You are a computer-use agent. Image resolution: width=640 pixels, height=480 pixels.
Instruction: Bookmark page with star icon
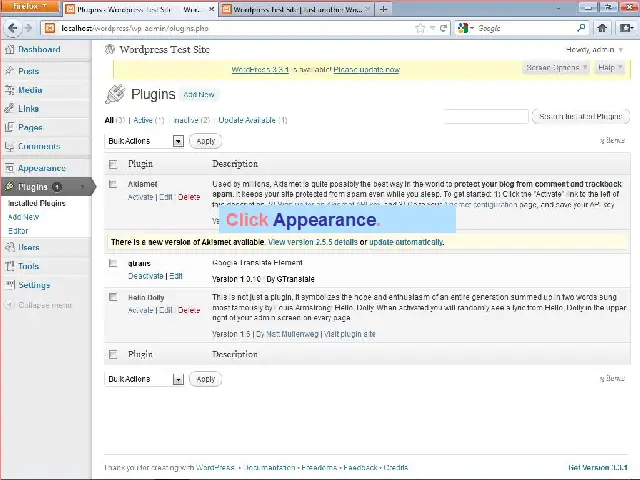(x=420, y=28)
